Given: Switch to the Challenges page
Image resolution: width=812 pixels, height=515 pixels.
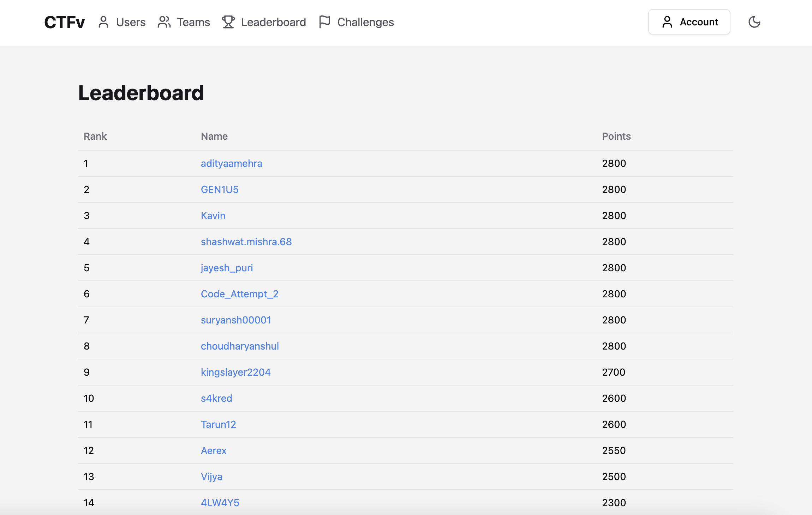Looking at the screenshot, I should click(x=365, y=22).
